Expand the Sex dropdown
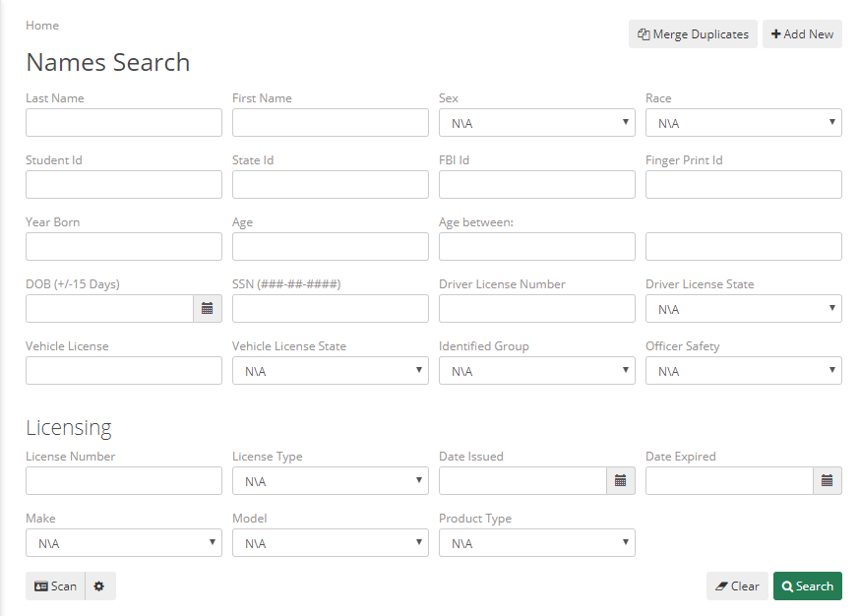This screenshot has width=859, height=616. pyautogui.click(x=537, y=123)
